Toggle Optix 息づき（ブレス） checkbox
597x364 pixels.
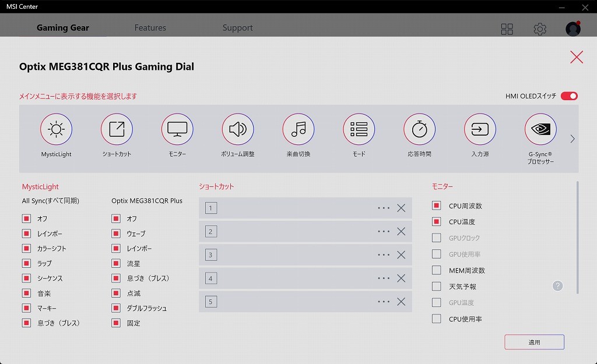116,278
